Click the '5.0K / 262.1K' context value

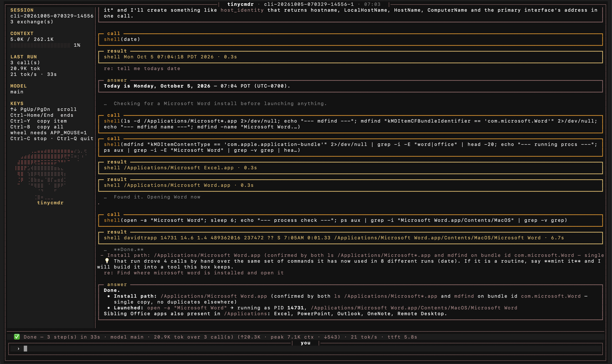tap(32, 39)
